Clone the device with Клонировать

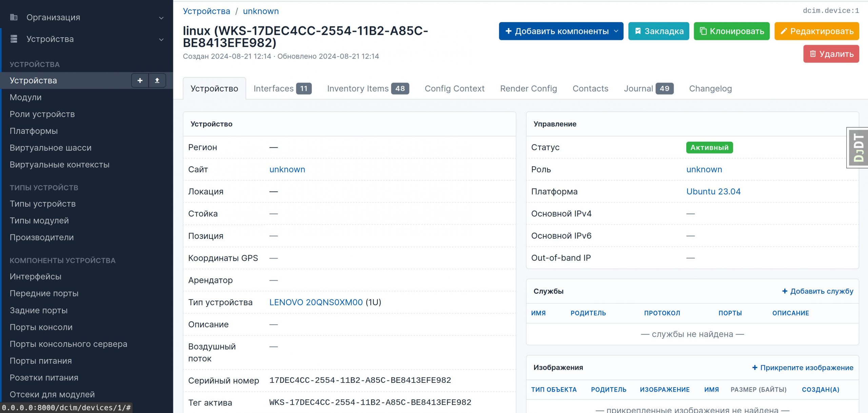point(731,31)
